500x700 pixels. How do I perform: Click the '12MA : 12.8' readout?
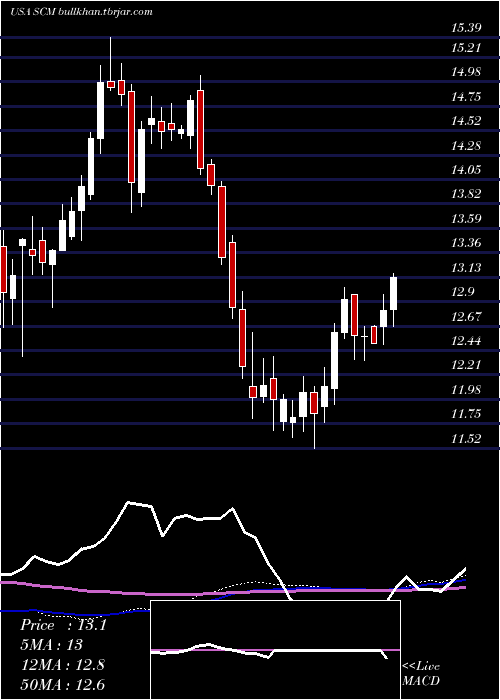click(x=63, y=665)
